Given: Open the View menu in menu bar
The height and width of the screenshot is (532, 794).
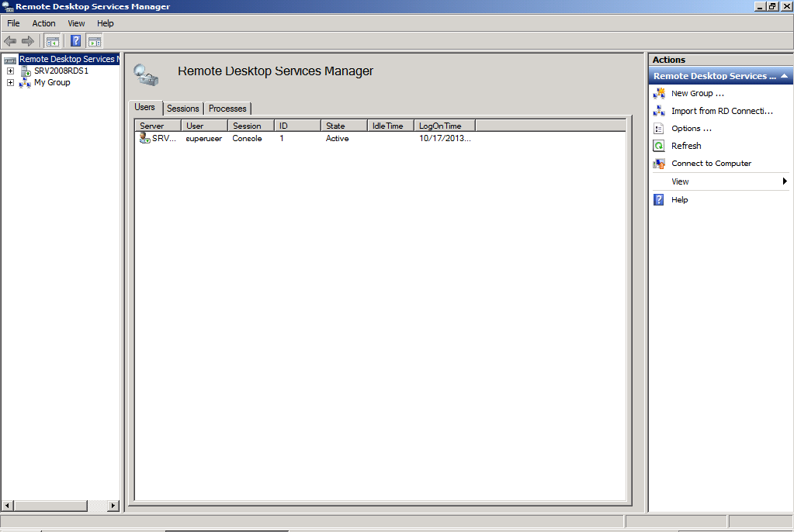Looking at the screenshot, I should tap(77, 23).
